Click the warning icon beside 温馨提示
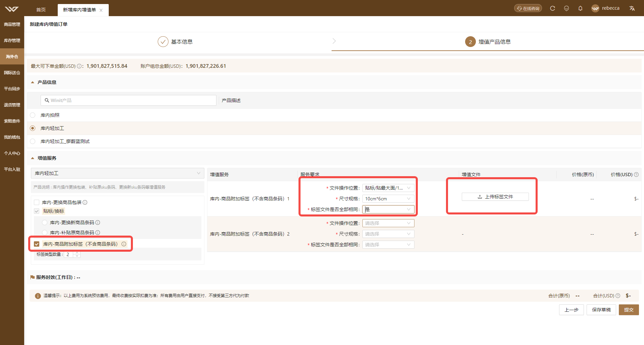Image resolution: width=644 pixels, height=345 pixels. (x=38, y=296)
